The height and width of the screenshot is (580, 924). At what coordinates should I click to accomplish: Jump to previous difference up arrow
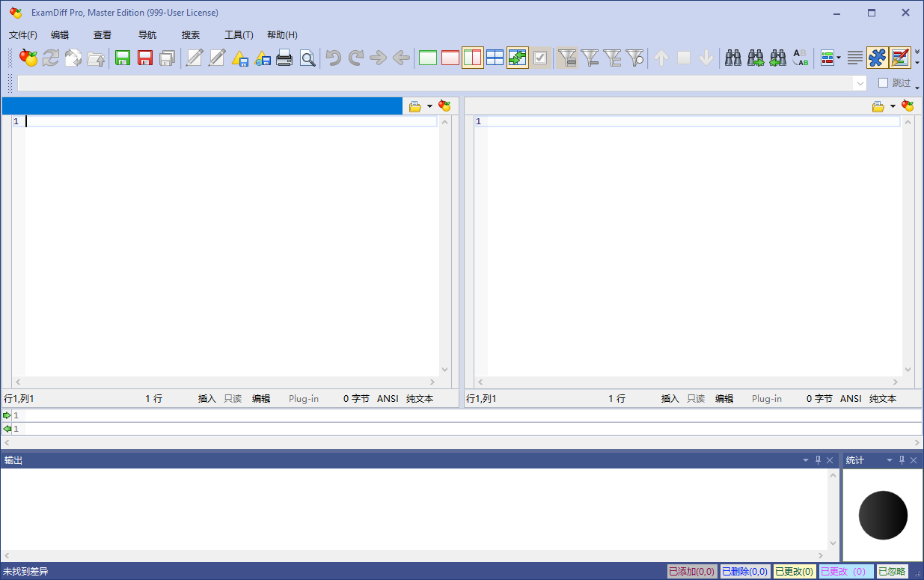[x=661, y=58]
